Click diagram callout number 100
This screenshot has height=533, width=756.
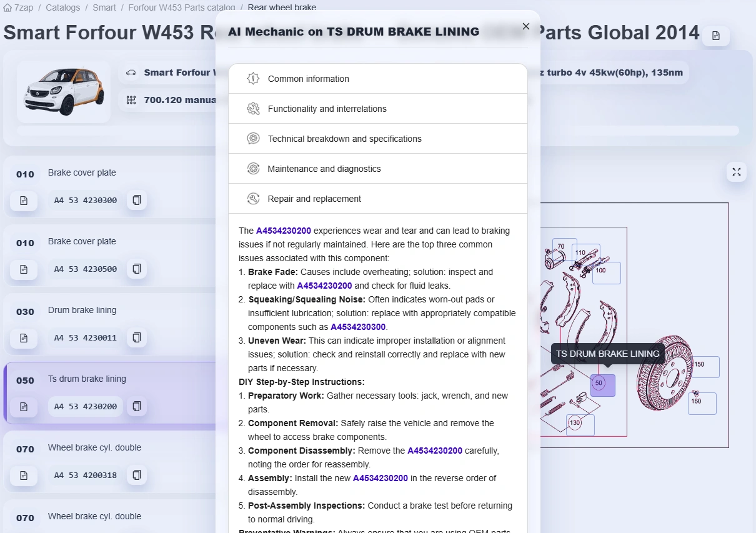[x=606, y=272]
